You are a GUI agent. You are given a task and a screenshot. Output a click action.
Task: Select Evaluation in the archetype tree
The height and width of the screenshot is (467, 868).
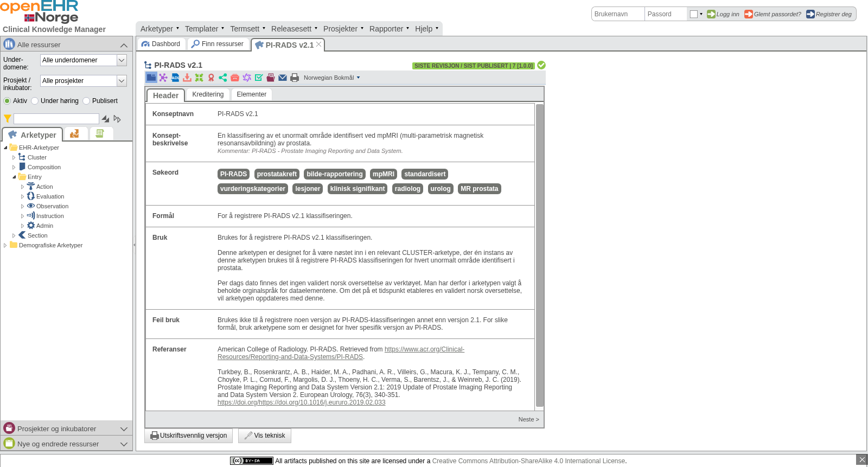pos(50,197)
